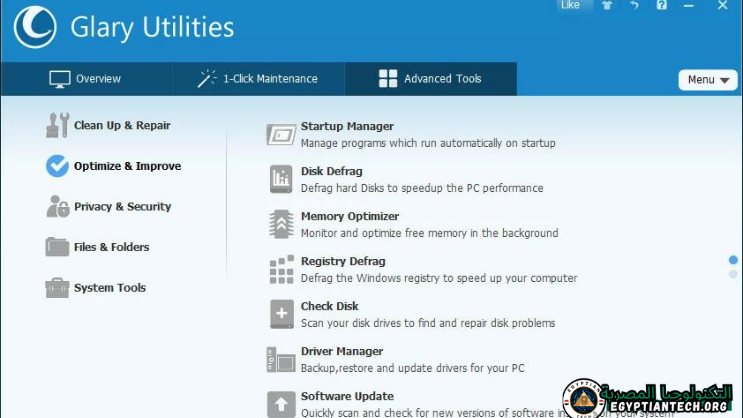Minimize the Glary Utilities window
Viewport: 743px width, 418px height.
click(689, 6)
